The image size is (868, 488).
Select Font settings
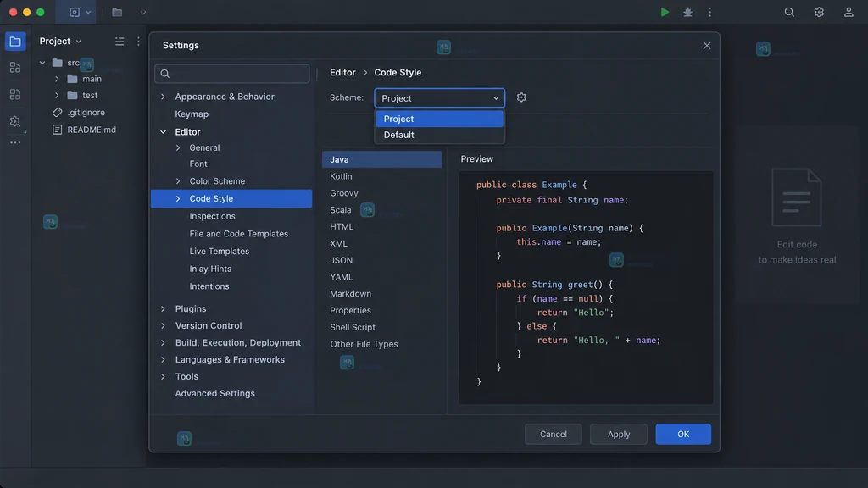pos(198,164)
